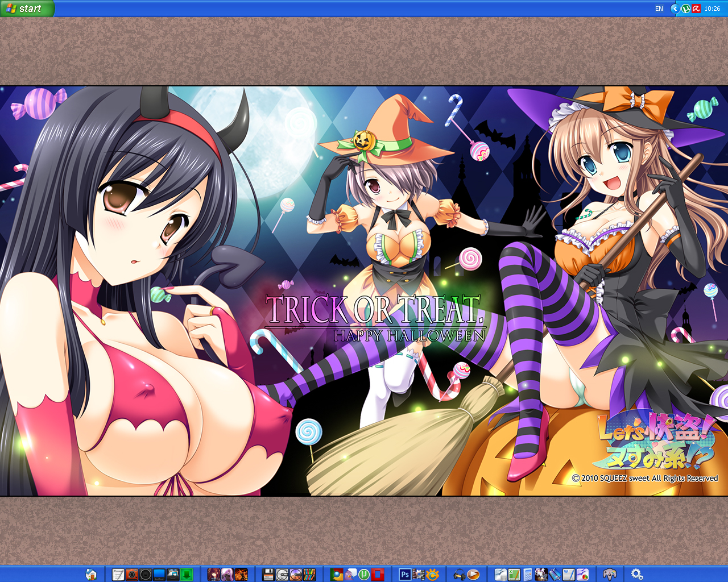Launch the orange play button media player
The width and height of the screenshot is (728, 582).
473,575
